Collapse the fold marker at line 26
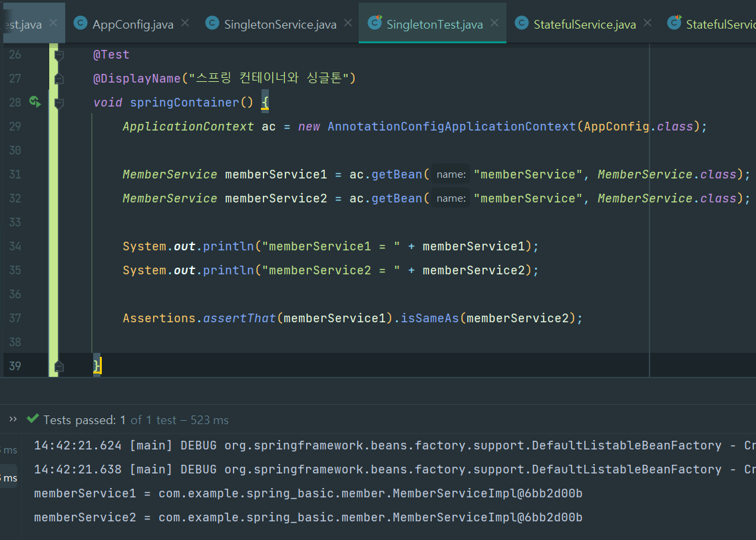 (59, 55)
